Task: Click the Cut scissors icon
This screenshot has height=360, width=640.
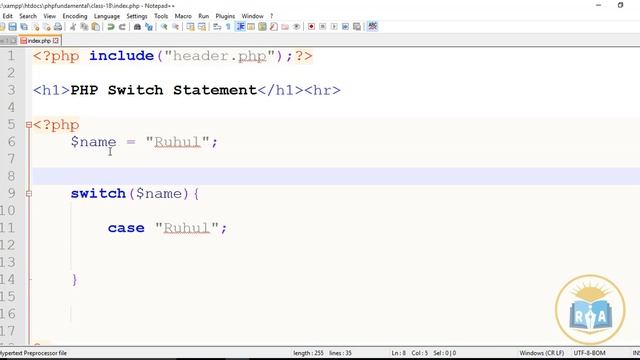Action: click(x=73, y=27)
